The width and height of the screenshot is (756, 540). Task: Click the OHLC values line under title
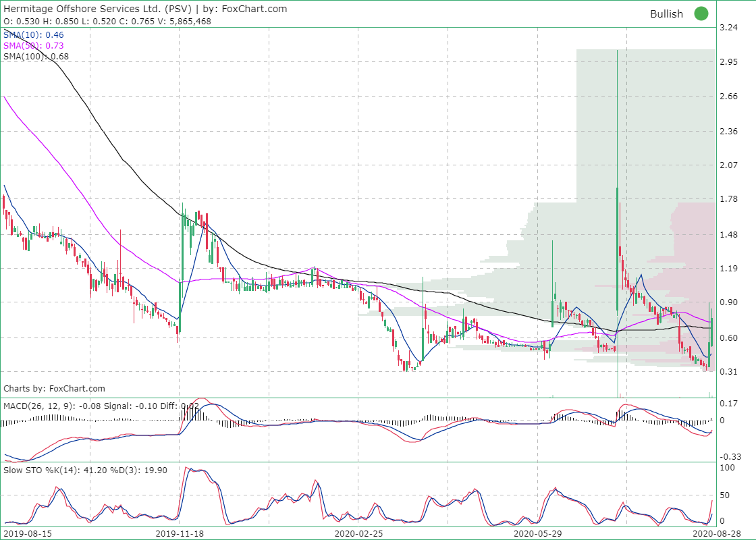[107, 21]
